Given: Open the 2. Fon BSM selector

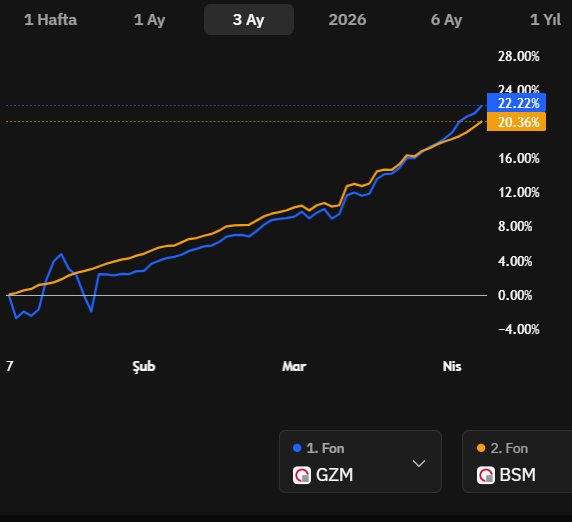Looking at the screenshot, I should [x=517, y=461].
